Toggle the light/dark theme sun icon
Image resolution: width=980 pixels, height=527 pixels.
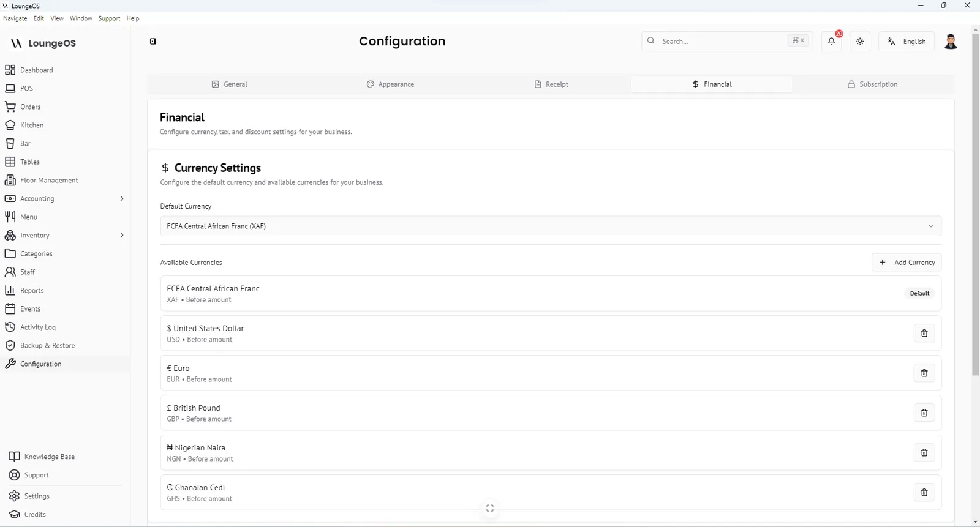pyautogui.click(x=860, y=41)
